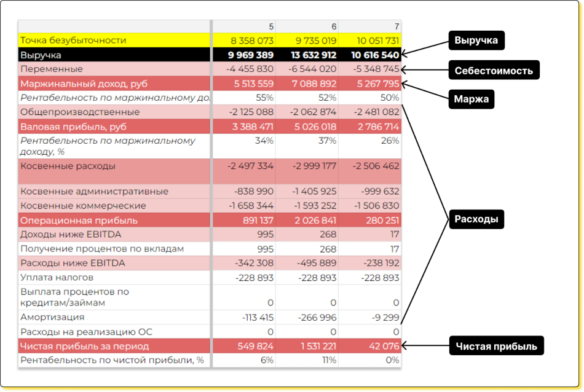Select the Чистая прибыль annotation label
Image resolution: width=584 pixels, height=392 pixels.
(496, 347)
